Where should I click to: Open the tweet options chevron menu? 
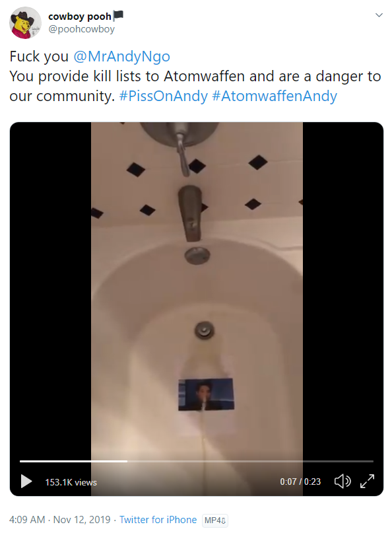tap(379, 15)
